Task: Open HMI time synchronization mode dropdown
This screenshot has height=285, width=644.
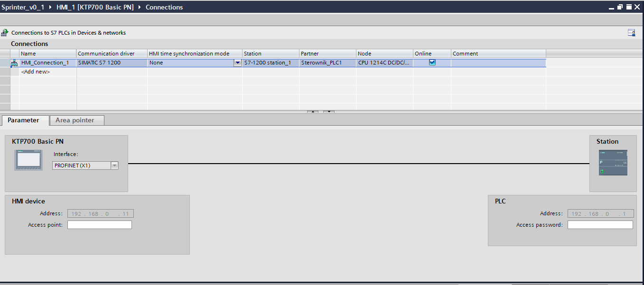Action: 238,63
